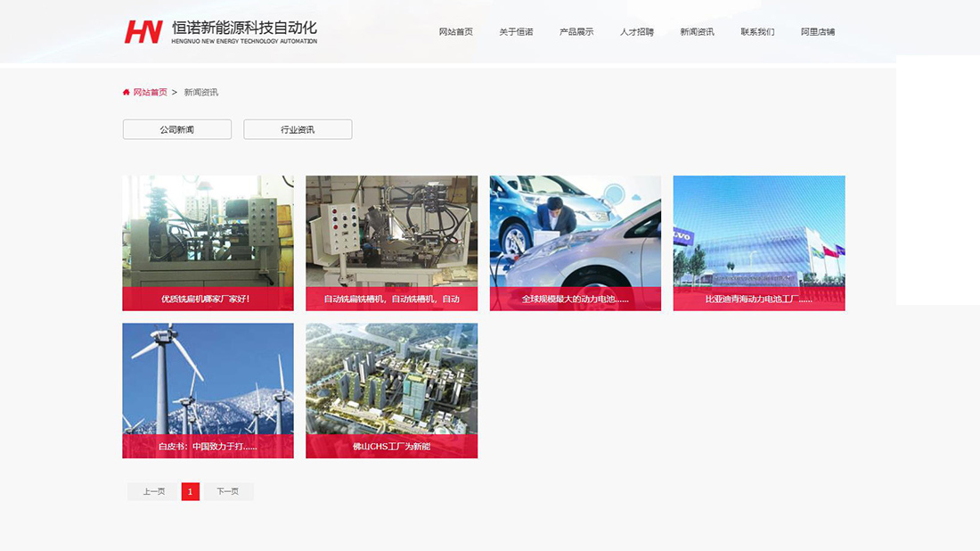Click caption 佛山CHS工厂为新能
Image resolution: width=980 pixels, height=551 pixels.
391,447
